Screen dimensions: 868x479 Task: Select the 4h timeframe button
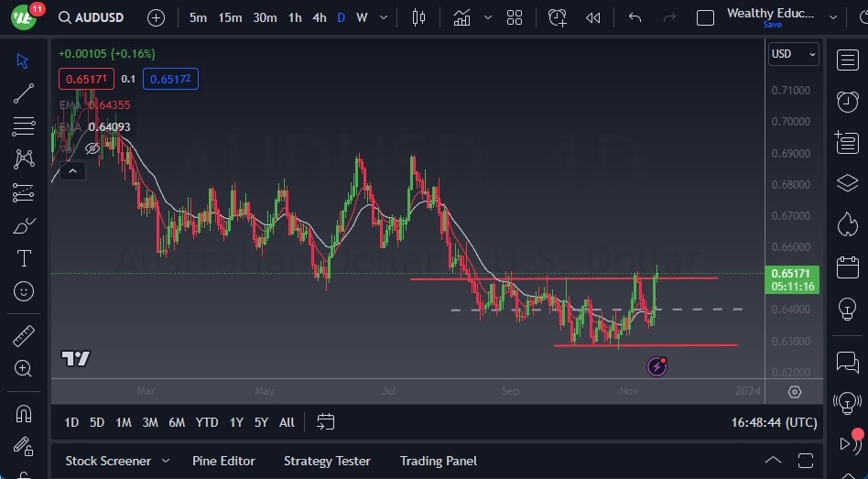(319, 17)
